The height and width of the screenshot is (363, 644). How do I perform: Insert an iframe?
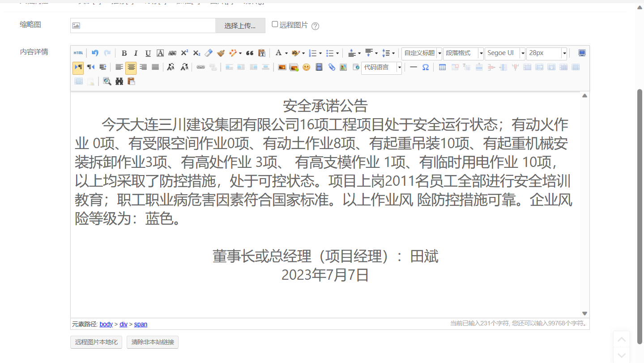click(356, 67)
